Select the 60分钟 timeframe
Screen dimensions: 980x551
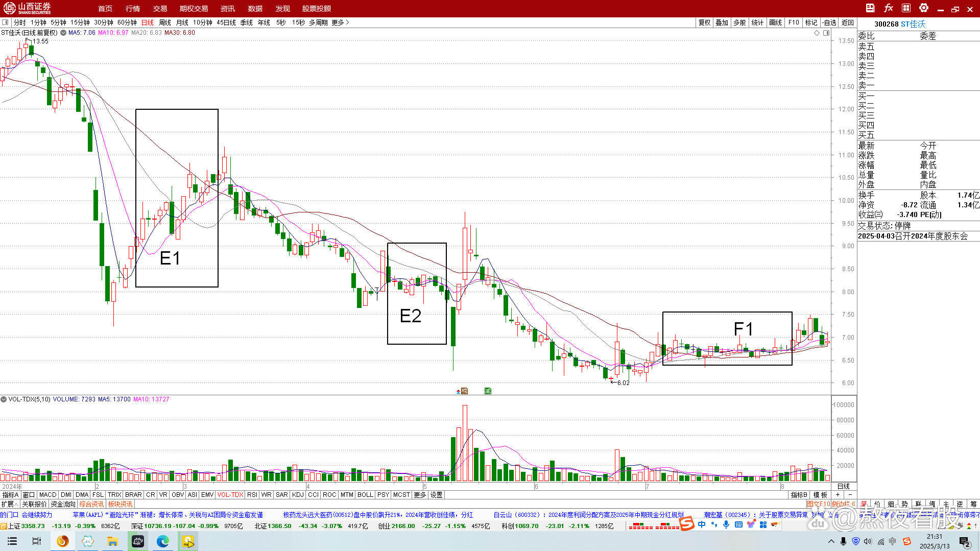tap(127, 22)
